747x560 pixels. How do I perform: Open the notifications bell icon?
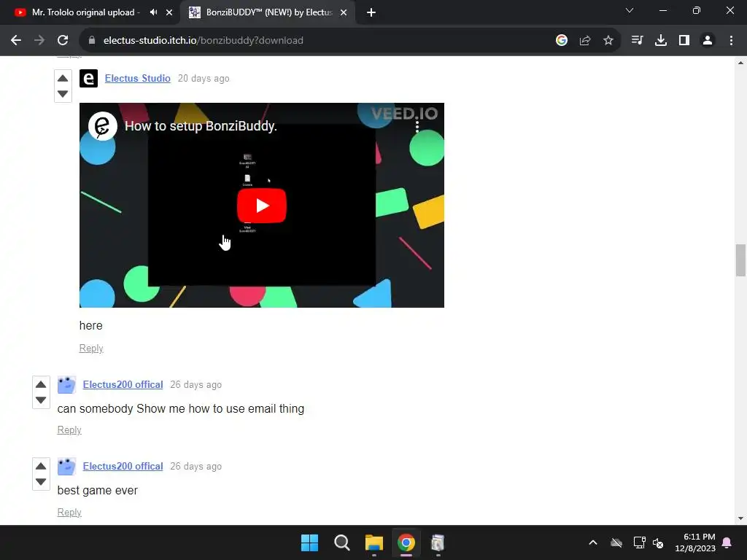pos(727,542)
